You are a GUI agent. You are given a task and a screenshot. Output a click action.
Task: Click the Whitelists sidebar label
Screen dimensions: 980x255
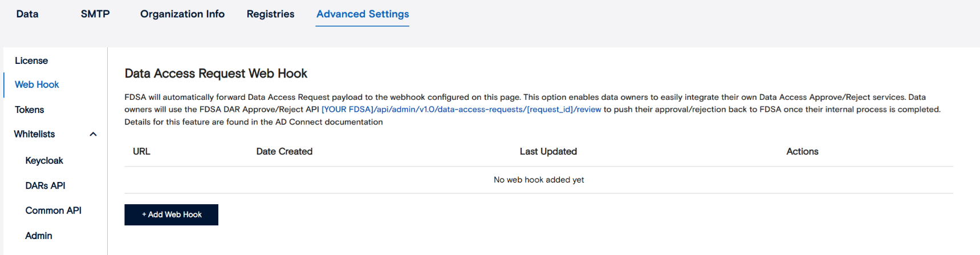coord(35,134)
